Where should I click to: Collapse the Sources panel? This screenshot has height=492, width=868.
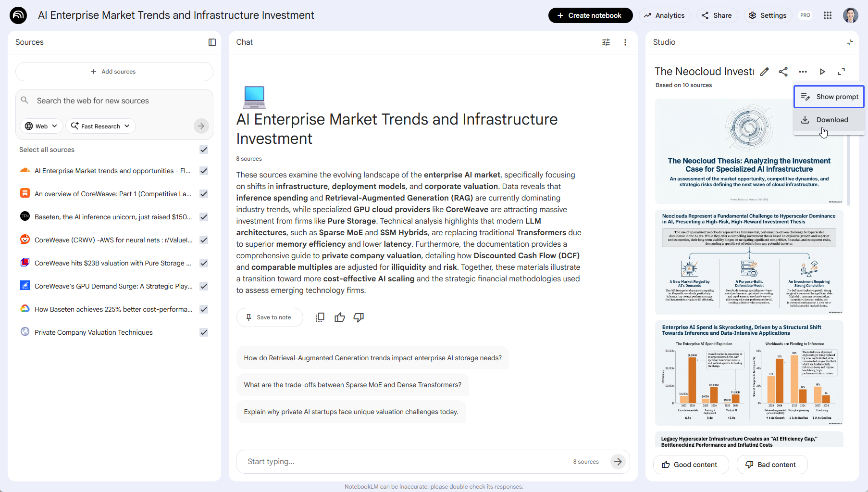coord(212,42)
